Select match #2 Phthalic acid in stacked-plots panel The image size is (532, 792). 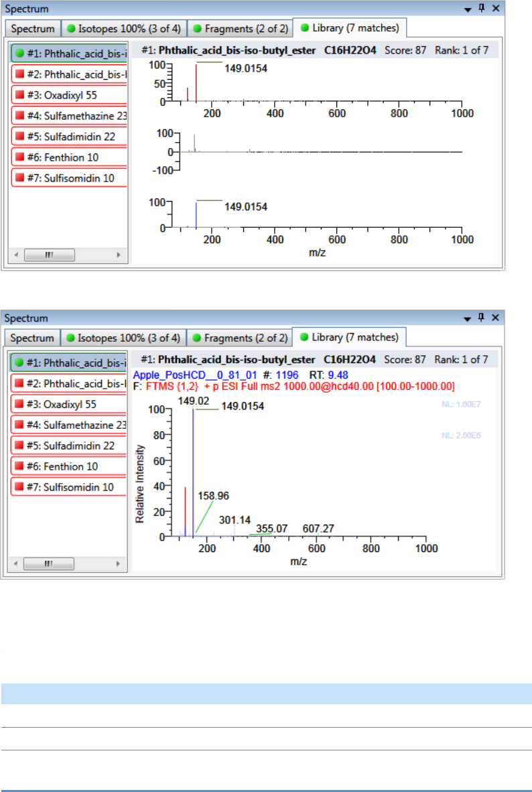69,74
